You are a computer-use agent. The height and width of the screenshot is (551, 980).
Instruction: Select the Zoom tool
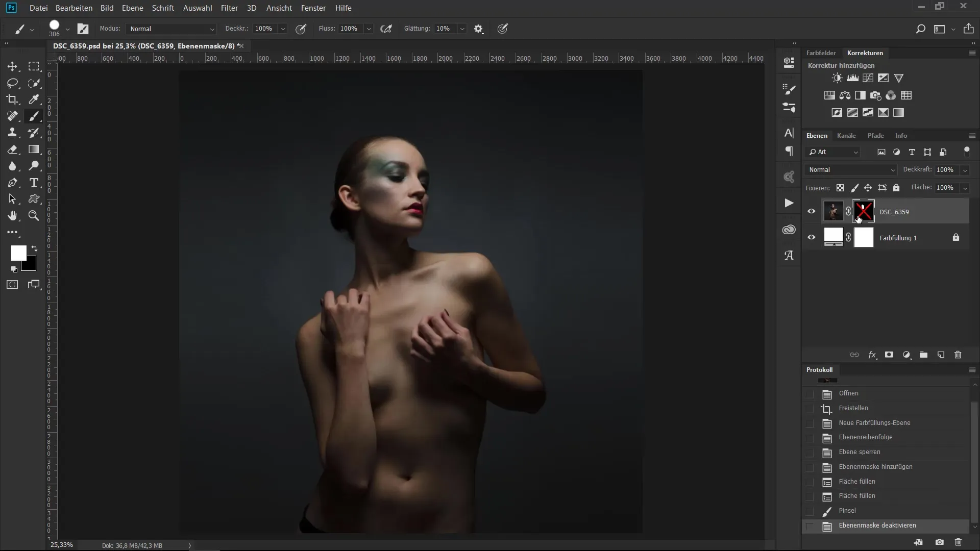tap(34, 216)
